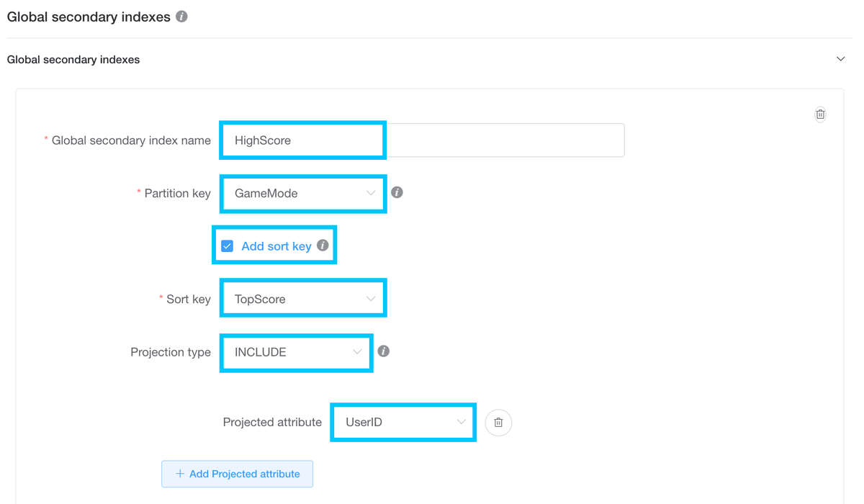Click the Add Projected attribute button
864x504 pixels.
[x=237, y=474]
